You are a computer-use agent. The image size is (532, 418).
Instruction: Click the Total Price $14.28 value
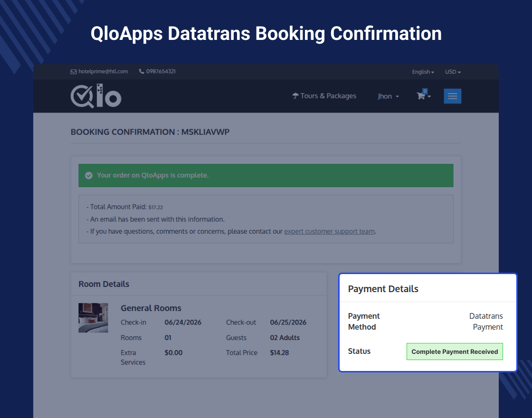click(x=279, y=353)
